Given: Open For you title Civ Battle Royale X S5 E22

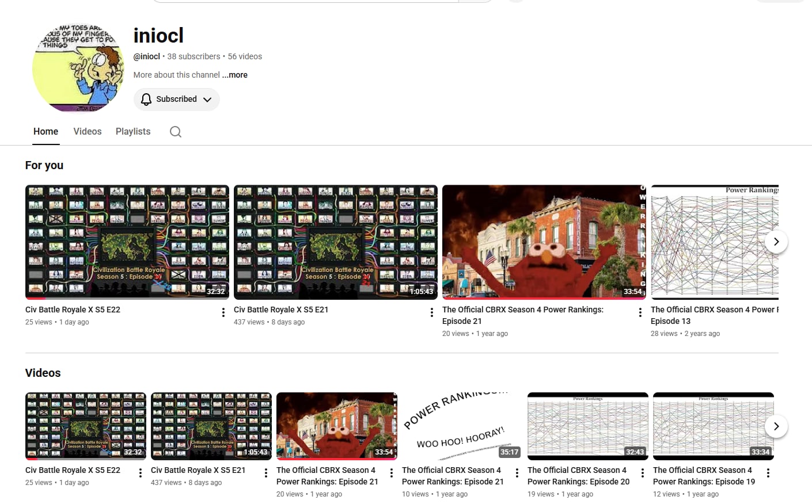Looking at the screenshot, I should [x=73, y=310].
